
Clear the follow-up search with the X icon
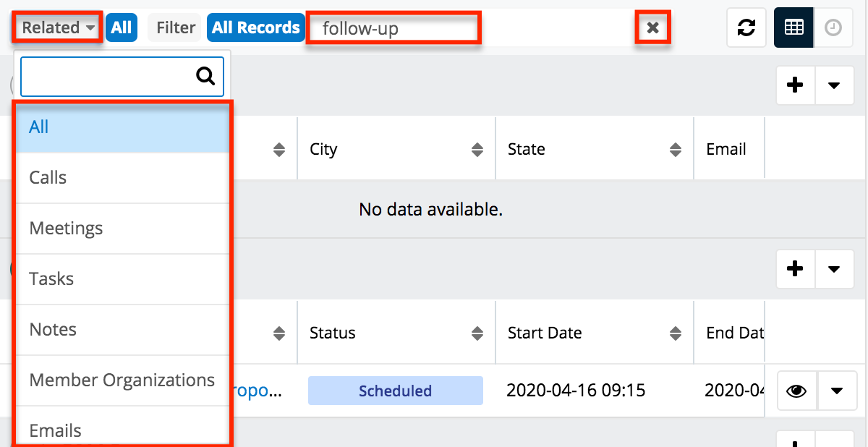click(x=652, y=27)
